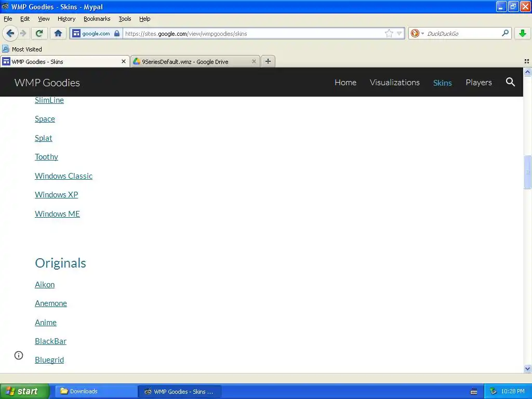
Task: Open the Anime skin link
Action: point(46,322)
